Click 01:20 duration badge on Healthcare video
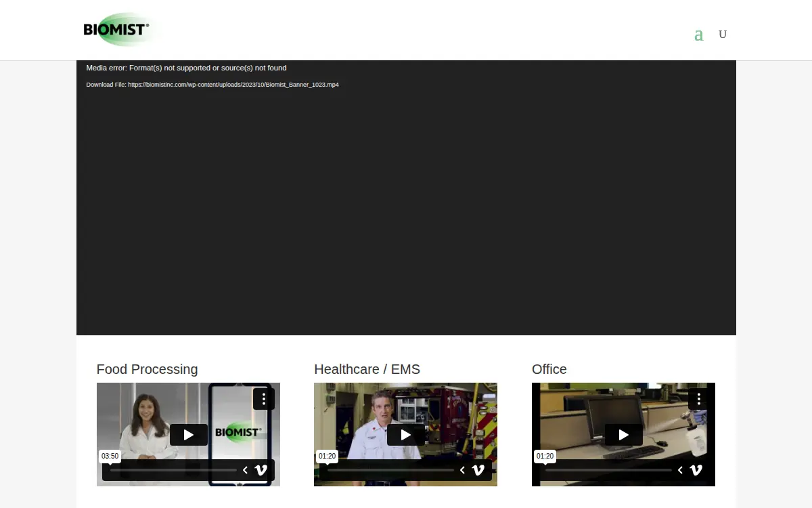Viewport: 812px width, 508px height. tap(328, 457)
